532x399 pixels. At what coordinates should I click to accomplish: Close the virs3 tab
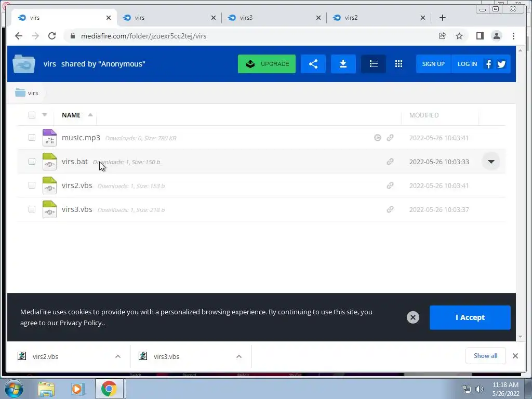pyautogui.click(x=318, y=18)
